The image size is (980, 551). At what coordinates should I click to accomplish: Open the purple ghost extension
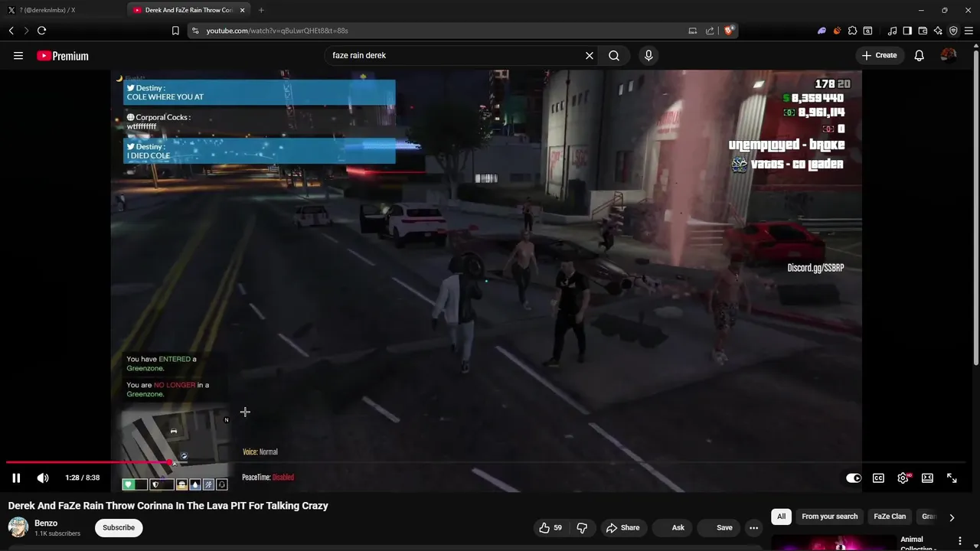pos(822,31)
